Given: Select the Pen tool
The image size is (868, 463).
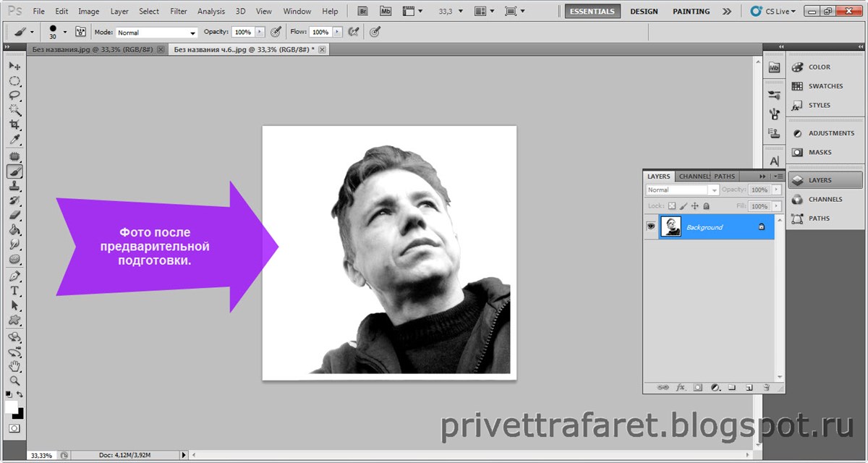Looking at the screenshot, I should point(14,276).
